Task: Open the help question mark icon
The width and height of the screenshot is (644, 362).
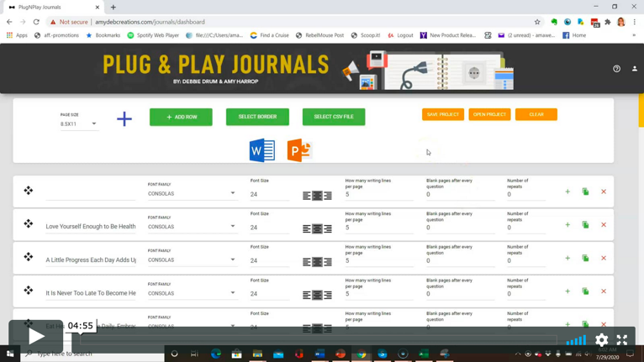Action: 616,69
